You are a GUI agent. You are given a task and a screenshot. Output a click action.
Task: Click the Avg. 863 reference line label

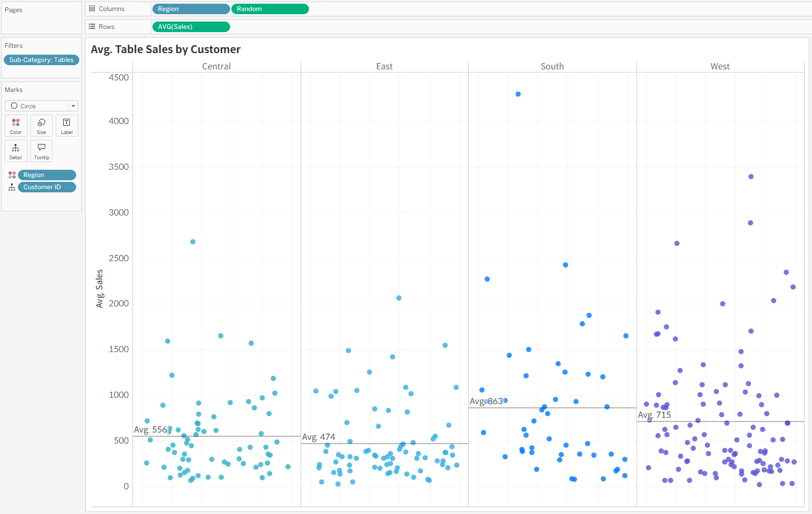coord(486,402)
